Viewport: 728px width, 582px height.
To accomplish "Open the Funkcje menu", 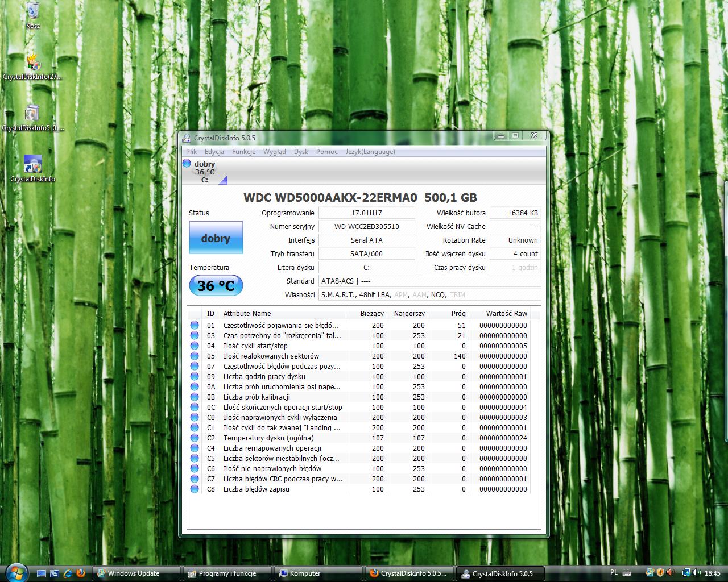I will point(243,152).
